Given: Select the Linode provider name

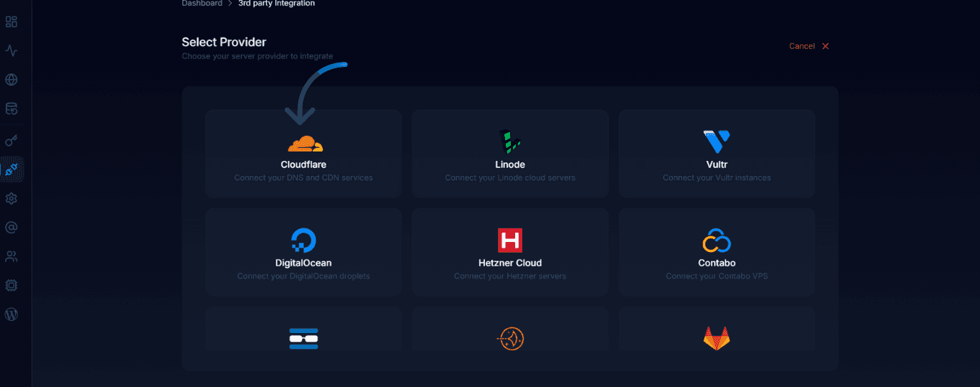Looking at the screenshot, I should (x=510, y=164).
